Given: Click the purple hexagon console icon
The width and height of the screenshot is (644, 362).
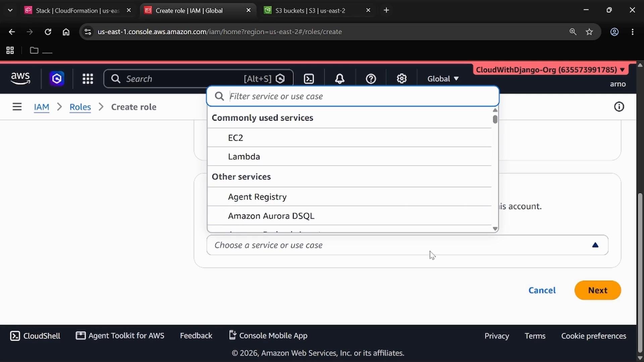Looking at the screenshot, I should click(x=57, y=79).
